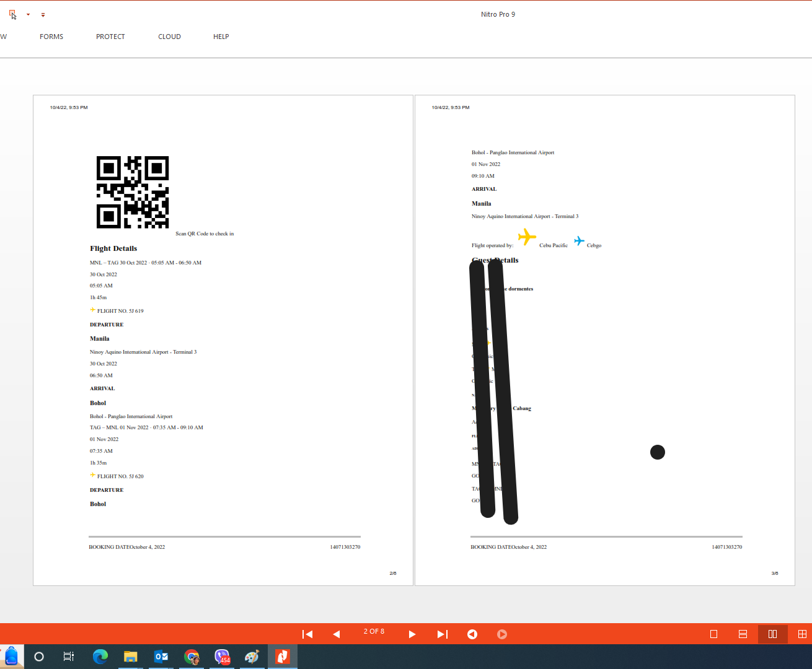
Task: Switch to continuous page view
Action: click(743, 634)
